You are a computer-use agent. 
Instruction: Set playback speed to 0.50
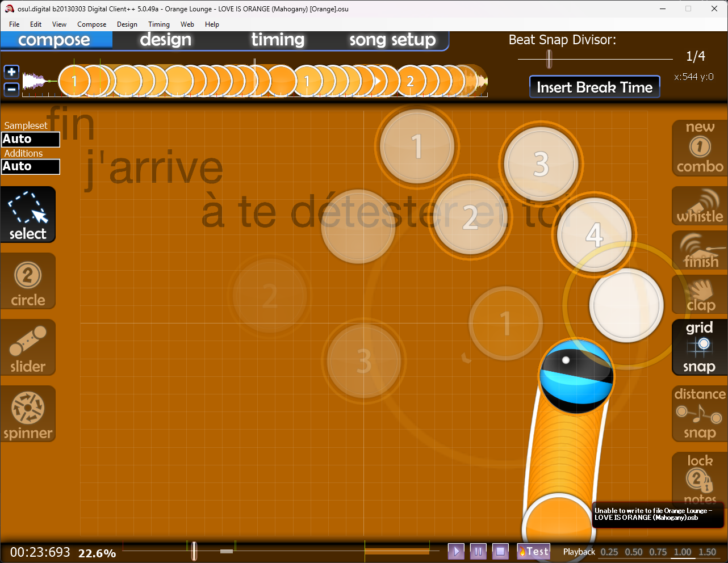click(634, 552)
